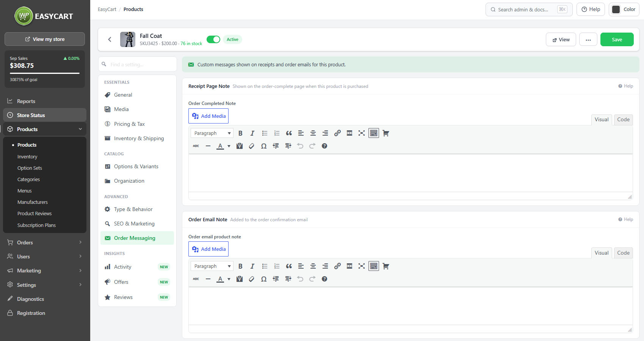Open the Color theme swatch button

point(624,9)
